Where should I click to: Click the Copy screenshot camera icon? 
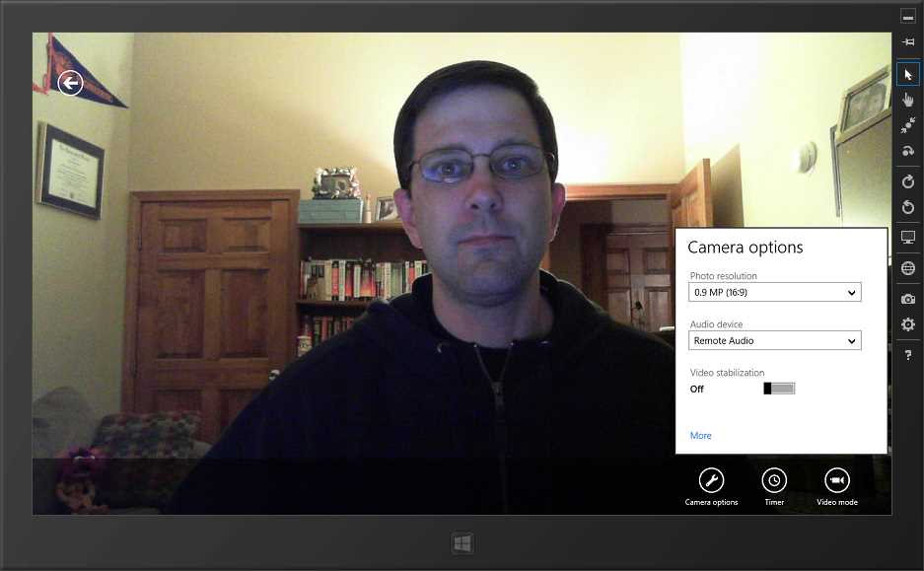[x=907, y=298]
